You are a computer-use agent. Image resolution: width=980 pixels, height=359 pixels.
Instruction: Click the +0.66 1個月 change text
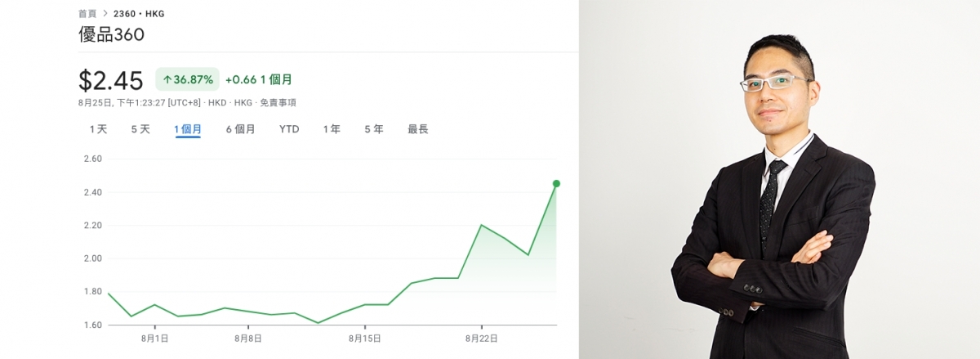(x=258, y=79)
